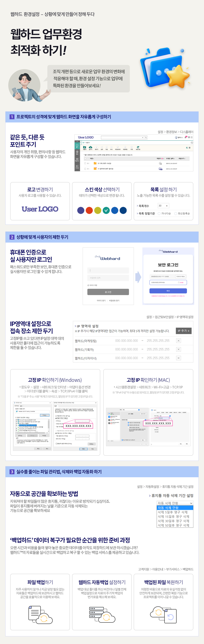The width and height of the screenshot is (204, 644).
Task: Click the blue 확인 button in 보안 로그인
Action: [168, 291]
